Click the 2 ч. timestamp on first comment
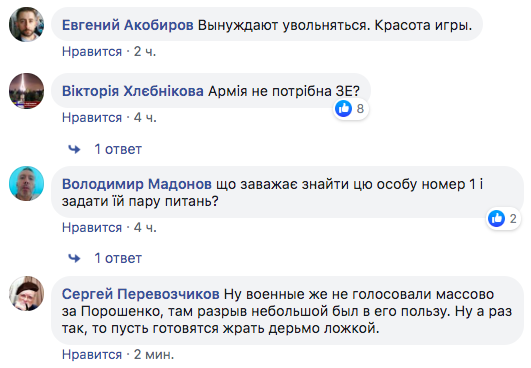Viewport: 531px width, 368px height. tap(145, 51)
